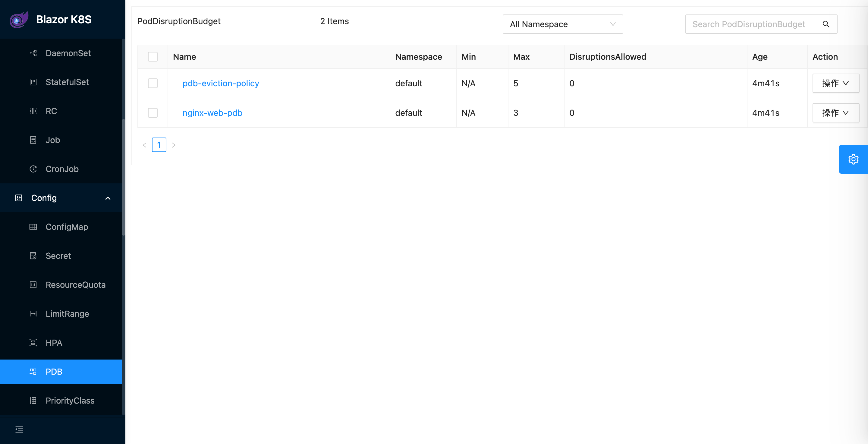Open HPA menu item

[61, 343]
